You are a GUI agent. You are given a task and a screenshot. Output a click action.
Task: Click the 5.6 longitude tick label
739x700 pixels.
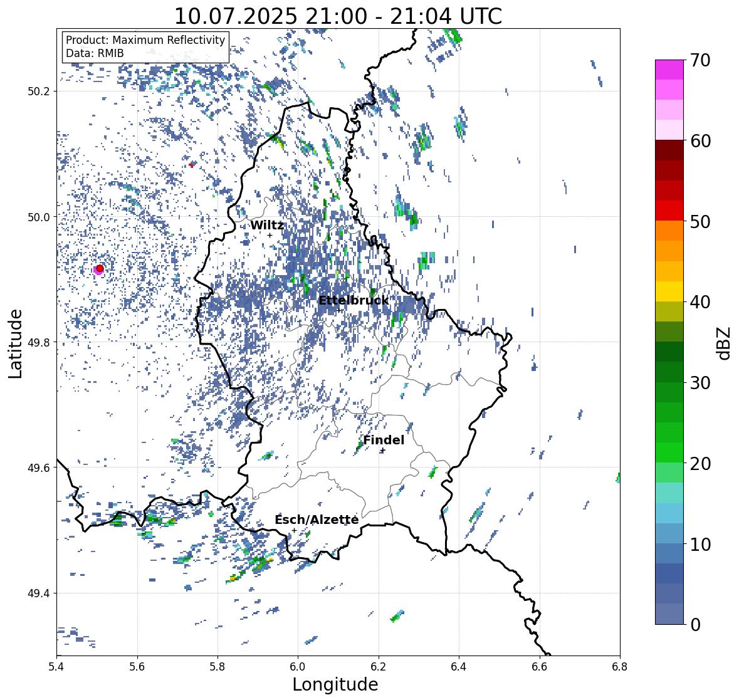(x=137, y=667)
